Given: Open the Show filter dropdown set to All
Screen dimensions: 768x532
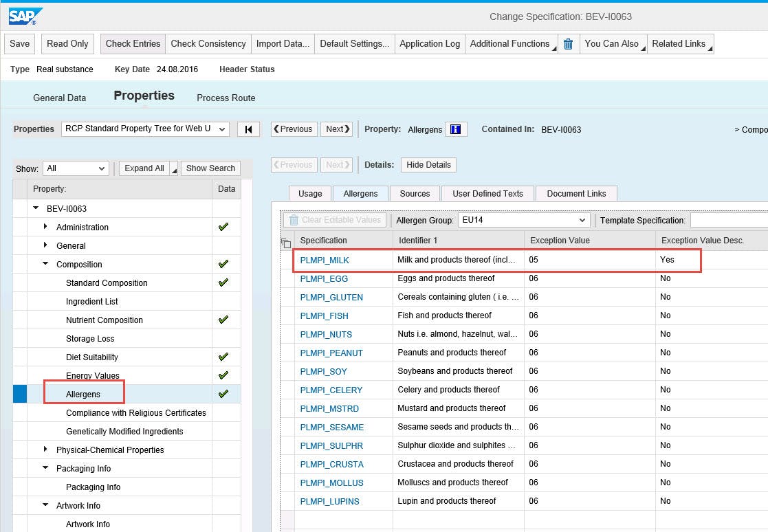Looking at the screenshot, I should pyautogui.click(x=76, y=168).
